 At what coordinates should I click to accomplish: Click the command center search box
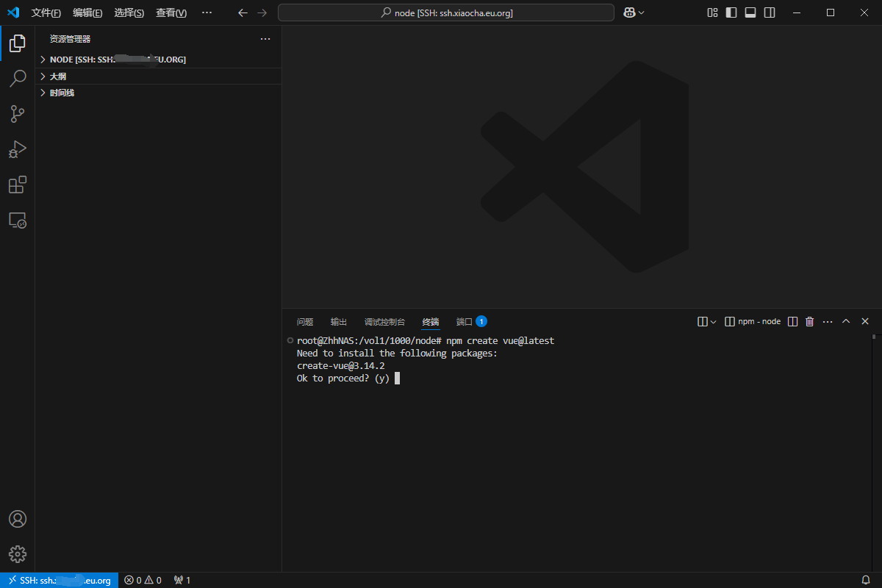(x=445, y=12)
